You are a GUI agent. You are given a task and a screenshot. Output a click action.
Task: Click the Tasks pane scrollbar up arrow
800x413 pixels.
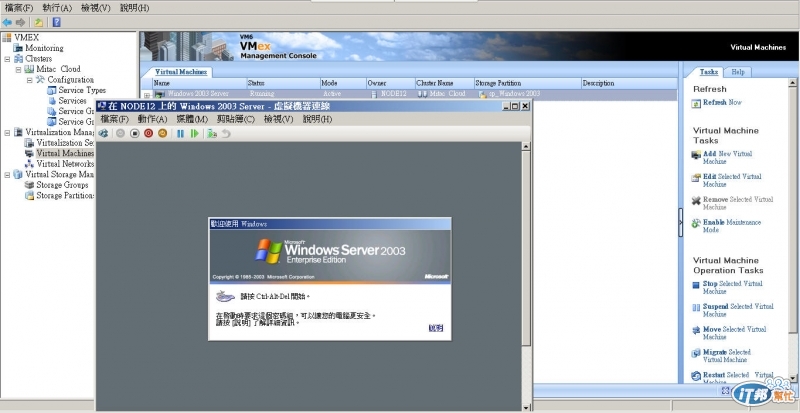coord(792,83)
